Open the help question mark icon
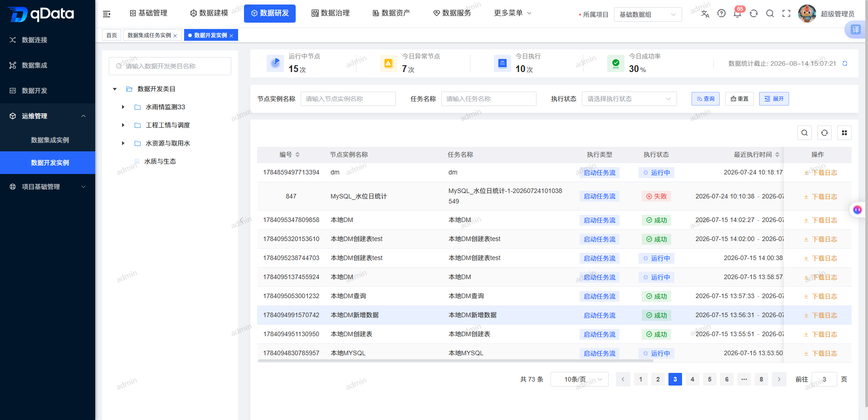868x420 pixels. [x=722, y=14]
